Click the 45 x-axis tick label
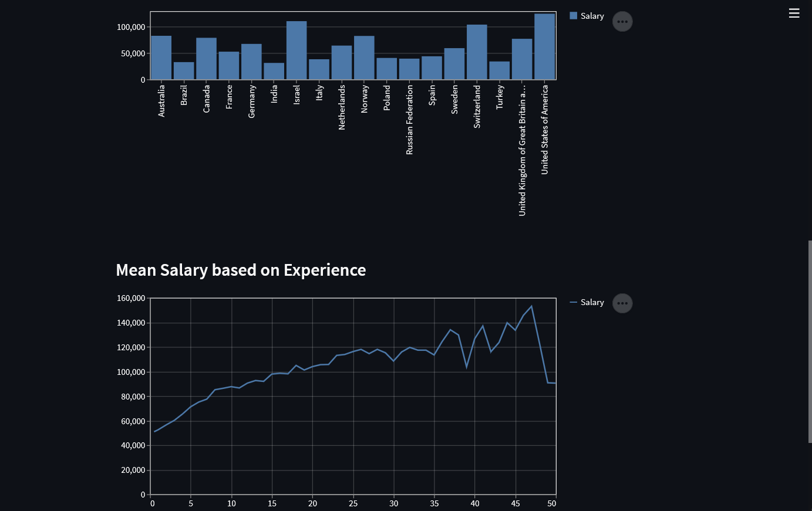This screenshot has width=812, height=511. point(515,503)
